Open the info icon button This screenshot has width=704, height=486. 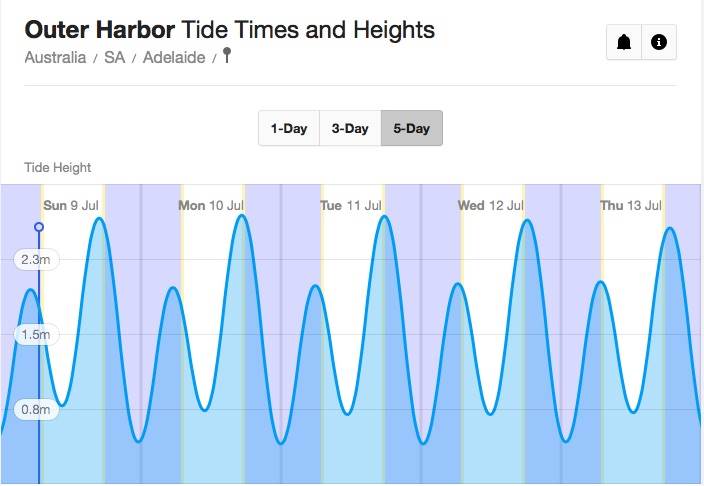coord(658,42)
